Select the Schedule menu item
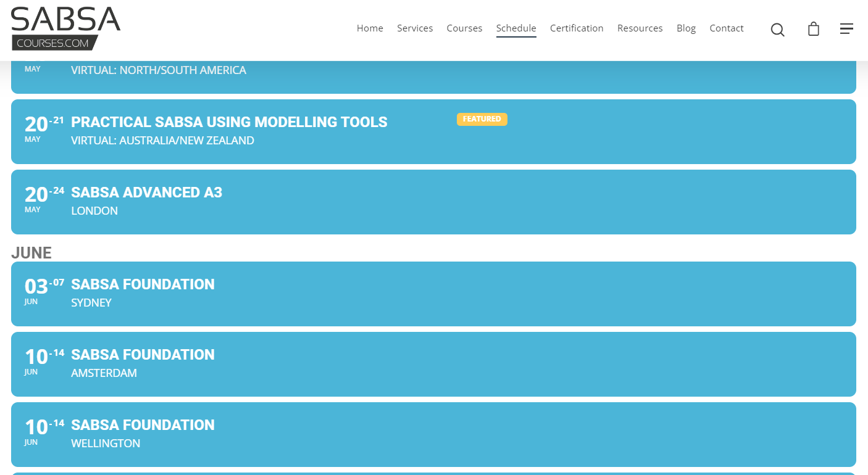Image resolution: width=868 pixels, height=475 pixels. (x=516, y=28)
